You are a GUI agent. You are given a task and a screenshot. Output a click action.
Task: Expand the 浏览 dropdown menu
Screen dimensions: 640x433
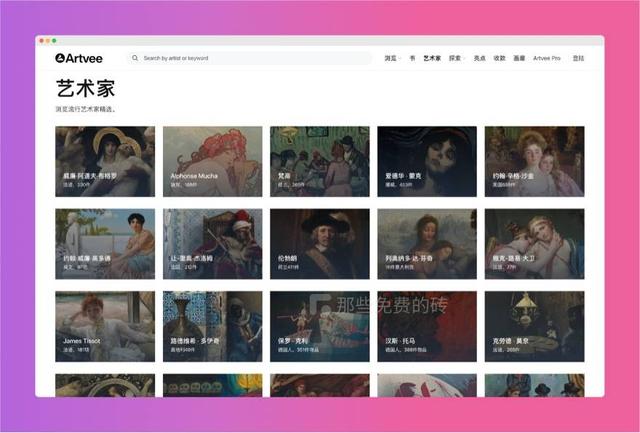click(392, 58)
